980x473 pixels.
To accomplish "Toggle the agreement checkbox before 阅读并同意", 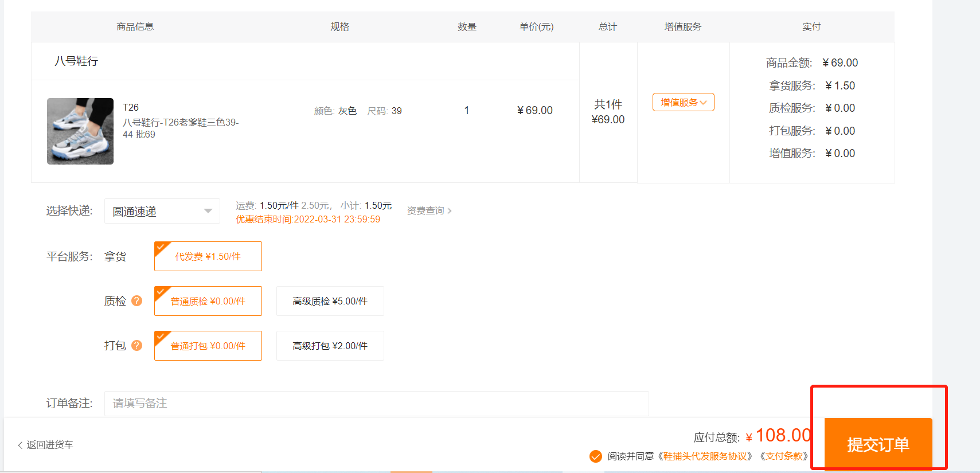I will [596, 456].
